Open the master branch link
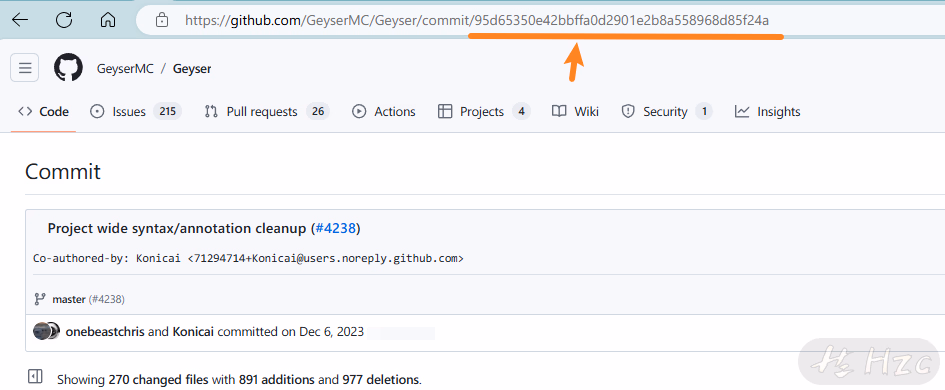Image resolution: width=945 pixels, height=390 pixels. point(69,299)
